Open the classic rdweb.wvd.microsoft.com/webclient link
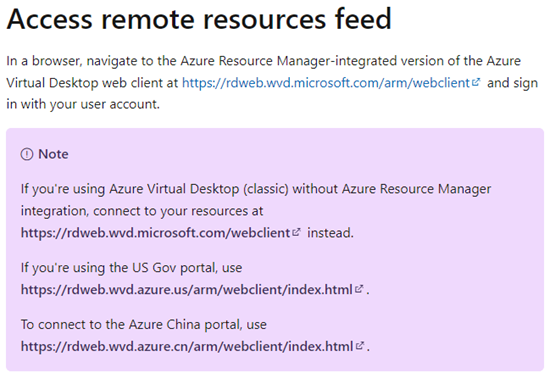 coord(156,233)
